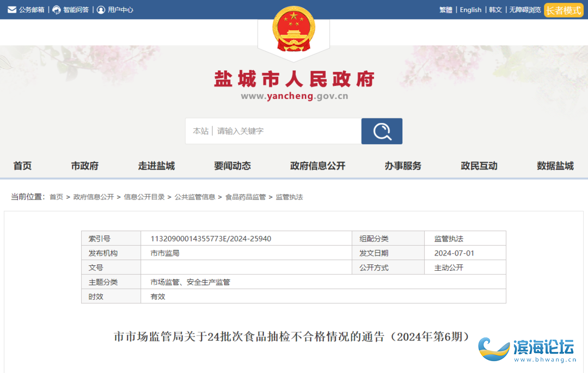Viewport: 588px width, 373px height.
Task: Click the national emblem logo
Action: coord(293,30)
